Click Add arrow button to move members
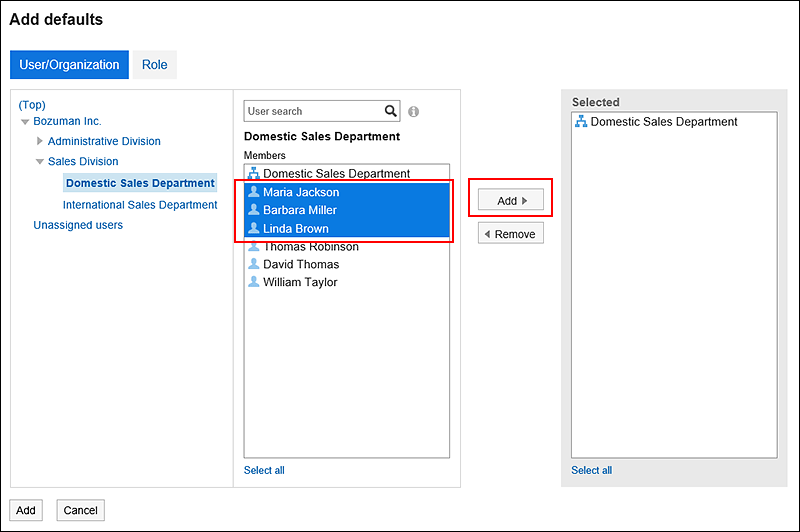Viewport: 800px width, 532px height. point(511,200)
